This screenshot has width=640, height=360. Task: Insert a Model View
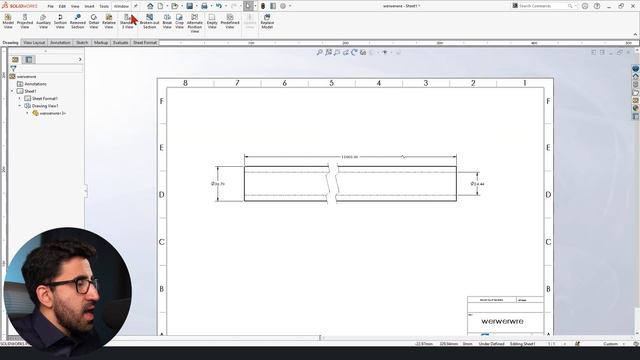(x=8, y=21)
